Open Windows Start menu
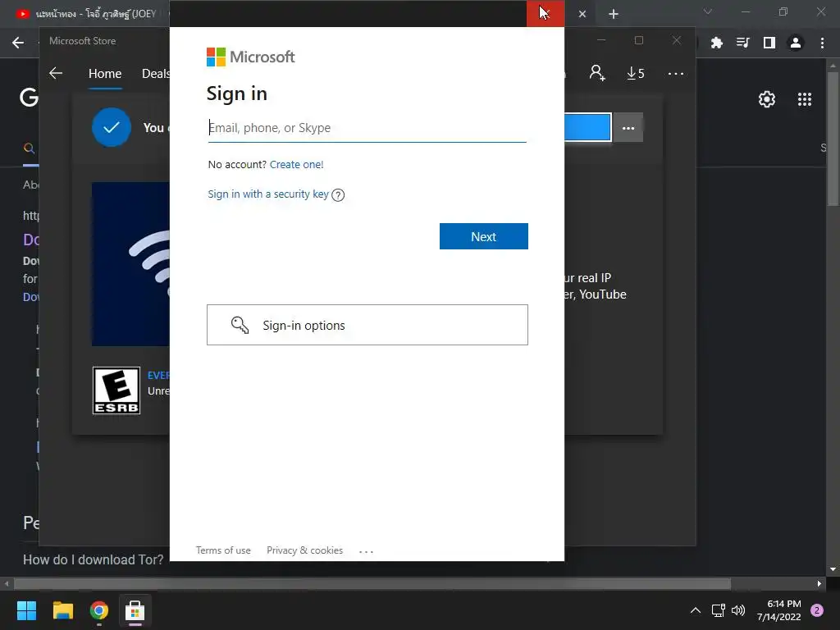Viewport: 840px width, 630px height. [26, 610]
